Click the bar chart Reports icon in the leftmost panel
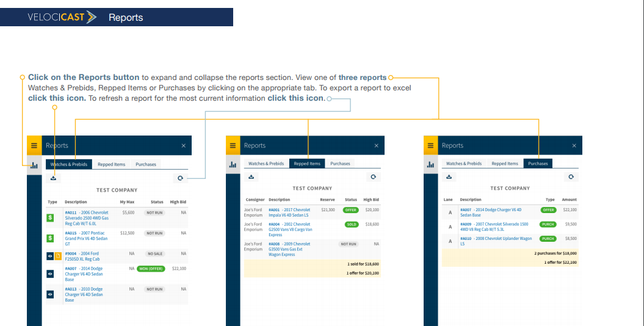The image size is (644, 326). (34, 165)
